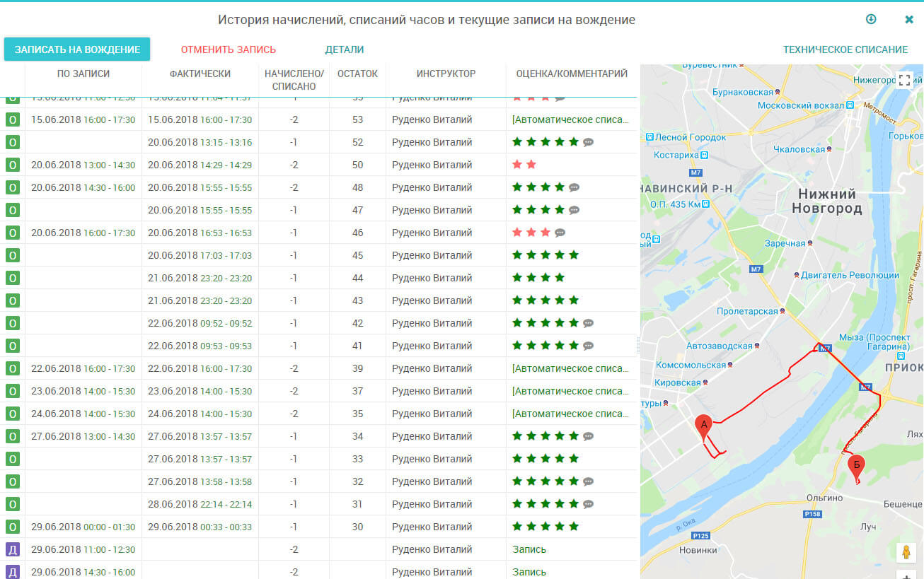924x579 pixels.
Task: Click the comment bubble on the remaining-34 row
Action: point(588,436)
